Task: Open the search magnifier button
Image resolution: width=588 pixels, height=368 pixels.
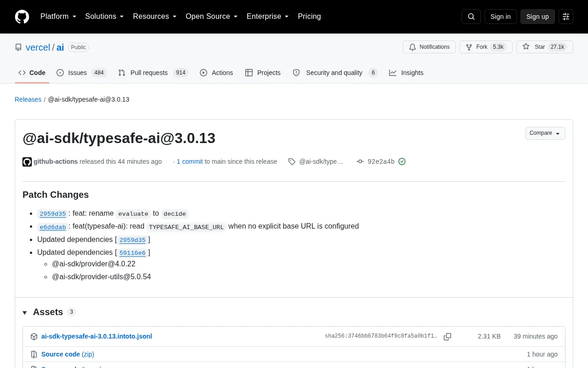Action: coord(471,17)
